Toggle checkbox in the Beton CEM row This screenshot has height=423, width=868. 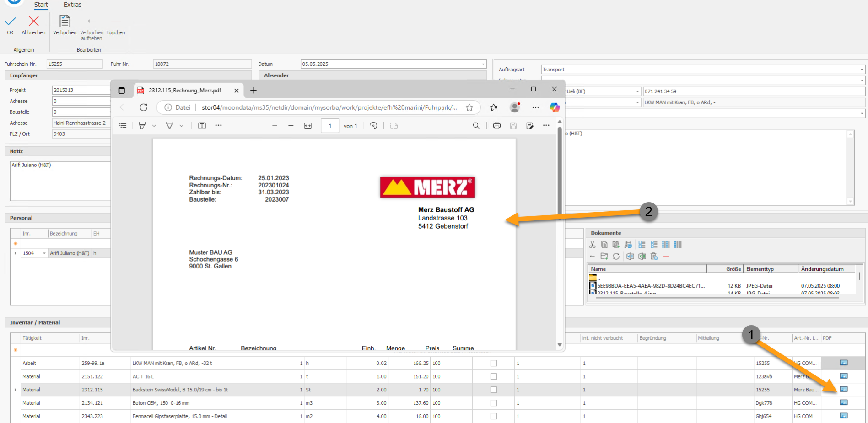(x=493, y=403)
